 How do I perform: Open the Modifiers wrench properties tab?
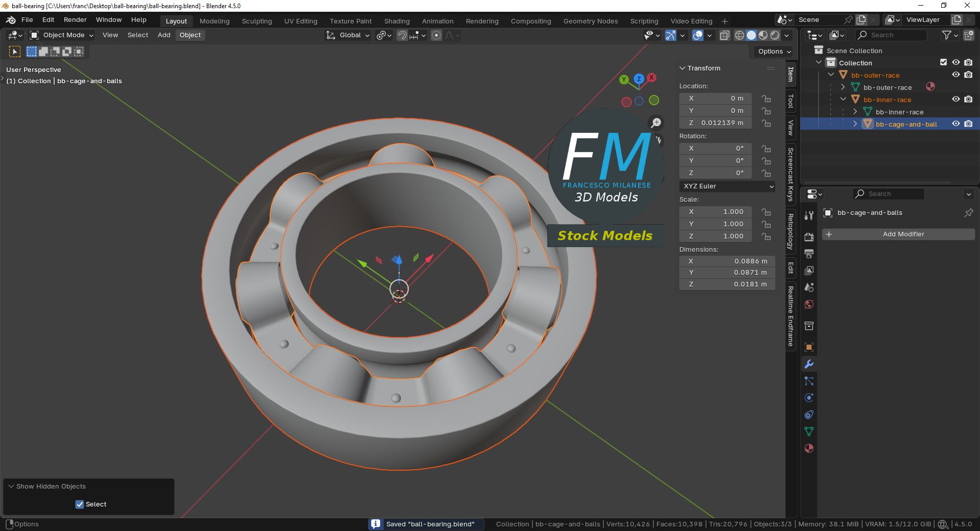(x=809, y=364)
